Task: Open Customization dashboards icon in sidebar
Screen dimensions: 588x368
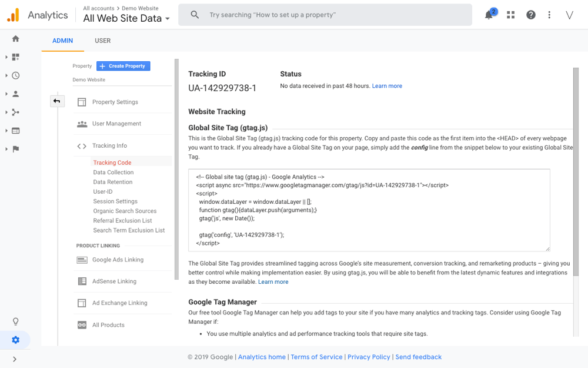Action: pyautogui.click(x=15, y=57)
